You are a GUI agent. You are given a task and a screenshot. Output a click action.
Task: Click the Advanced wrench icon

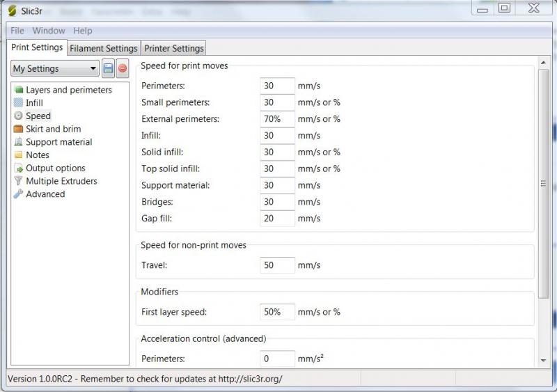[19, 194]
